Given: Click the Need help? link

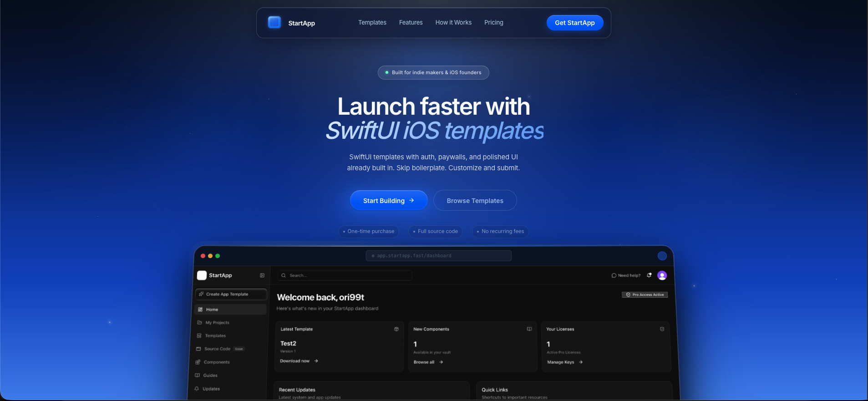Looking at the screenshot, I should [x=626, y=275].
